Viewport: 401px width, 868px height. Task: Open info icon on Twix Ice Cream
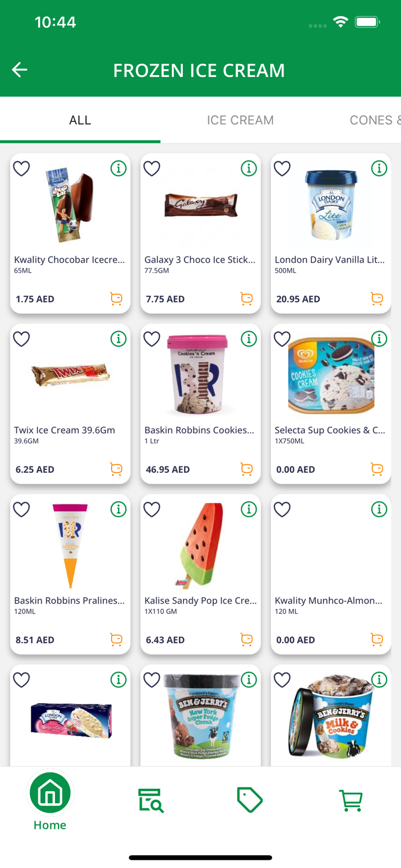(x=119, y=339)
